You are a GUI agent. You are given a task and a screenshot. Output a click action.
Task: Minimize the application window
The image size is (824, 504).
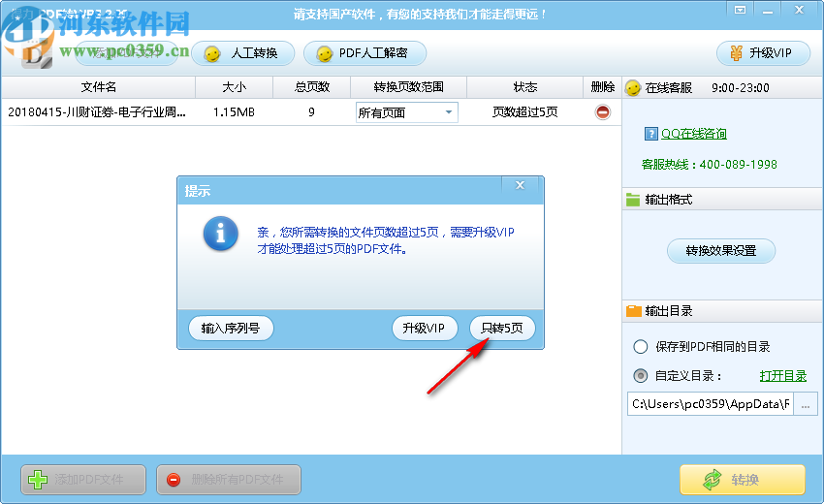tap(767, 10)
